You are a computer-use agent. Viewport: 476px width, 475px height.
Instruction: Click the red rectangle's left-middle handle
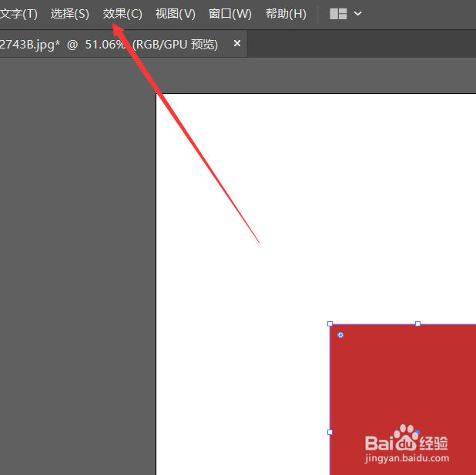330,432
